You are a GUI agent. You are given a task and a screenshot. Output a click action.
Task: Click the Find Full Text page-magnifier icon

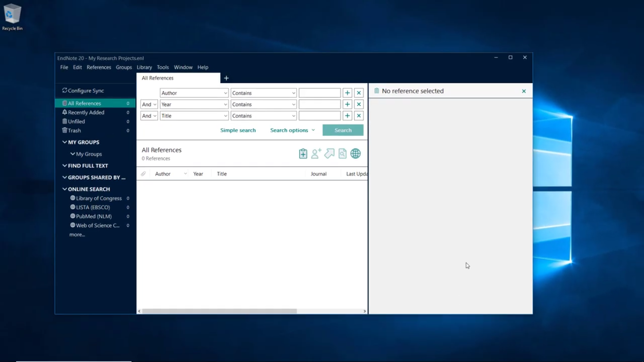pyautogui.click(x=342, y=153)
